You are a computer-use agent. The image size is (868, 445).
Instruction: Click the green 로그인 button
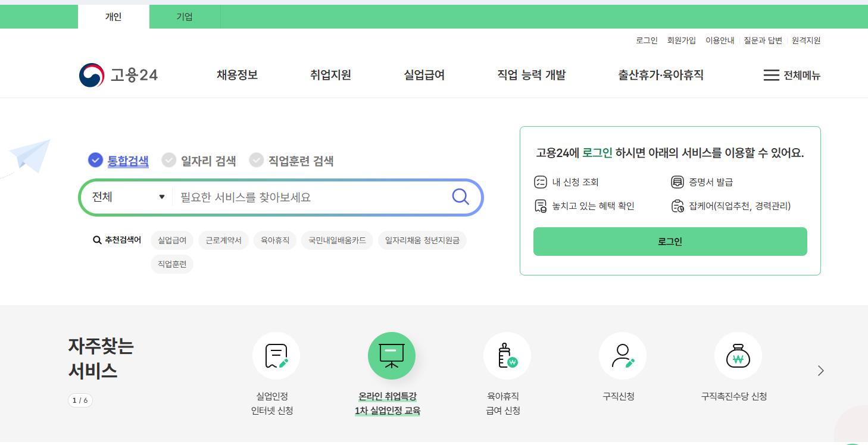click(x=670, y=242)
